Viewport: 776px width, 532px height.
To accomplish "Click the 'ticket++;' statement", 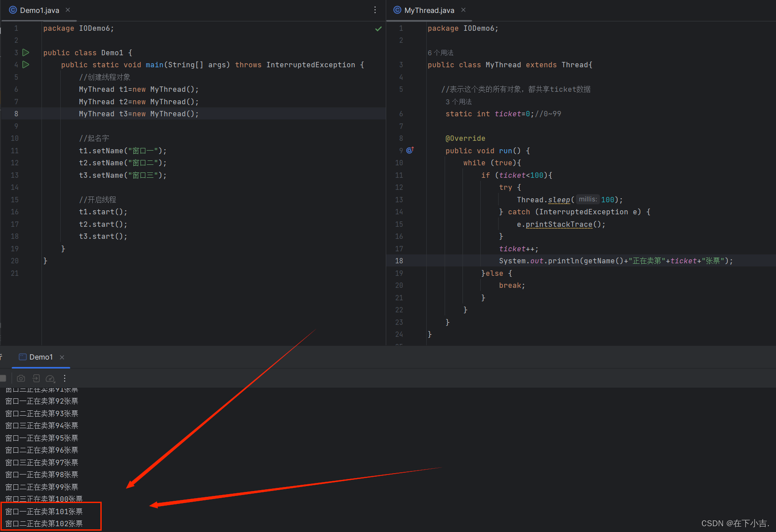I will pos(519,249).
